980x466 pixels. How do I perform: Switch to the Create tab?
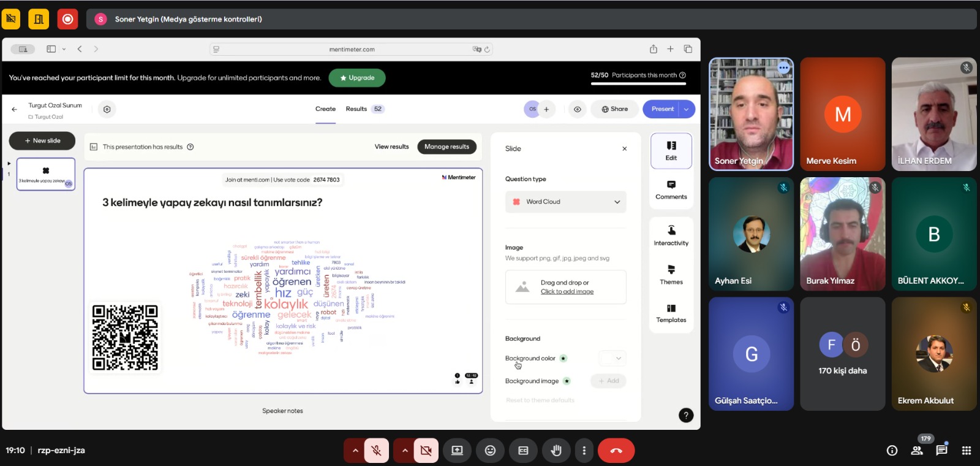(x=325, y=109)
